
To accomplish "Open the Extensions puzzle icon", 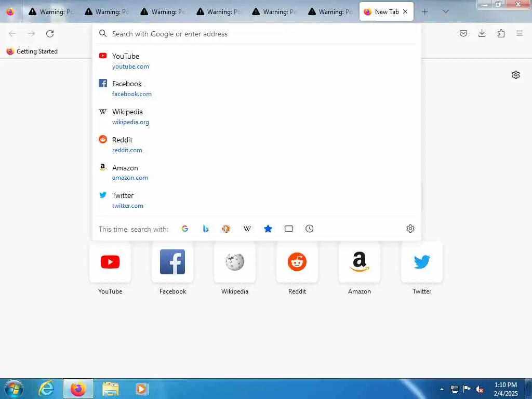I will (501, 33).
